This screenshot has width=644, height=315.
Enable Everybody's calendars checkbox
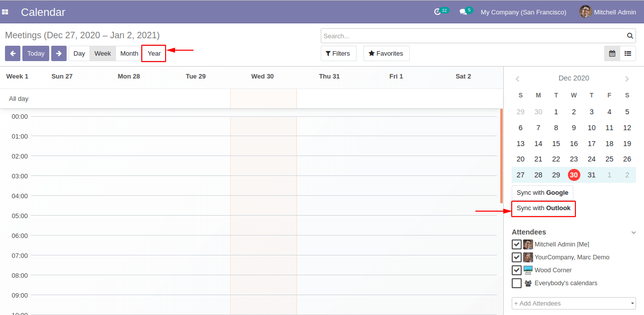tap(517, 283)
